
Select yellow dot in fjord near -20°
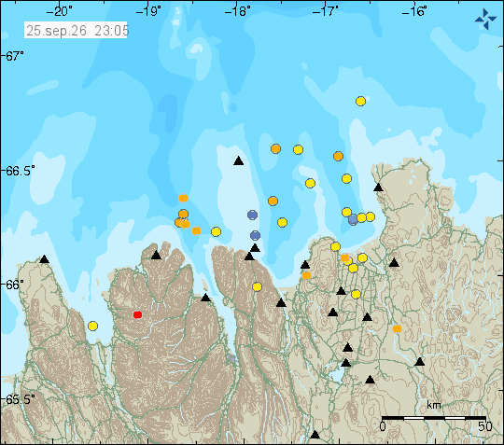coord(93,326)
